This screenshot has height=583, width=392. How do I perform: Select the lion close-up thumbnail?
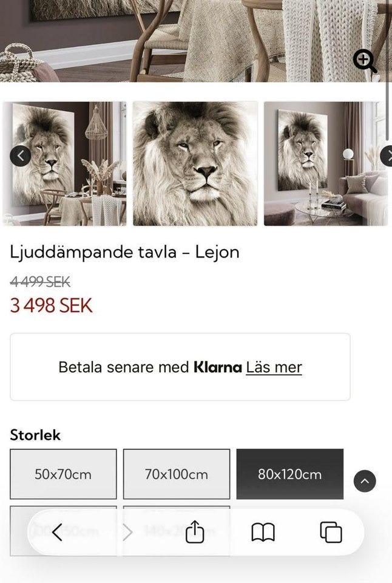click(195, 164)
